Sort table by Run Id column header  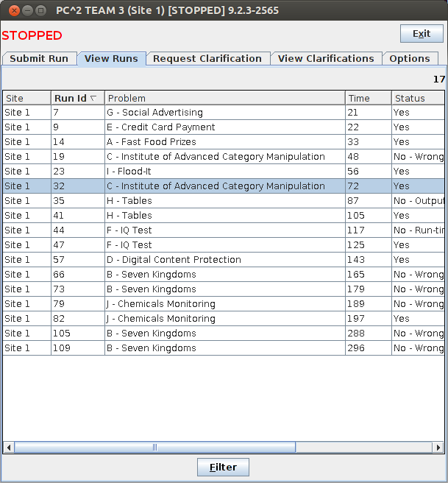(x=77, y=98)
